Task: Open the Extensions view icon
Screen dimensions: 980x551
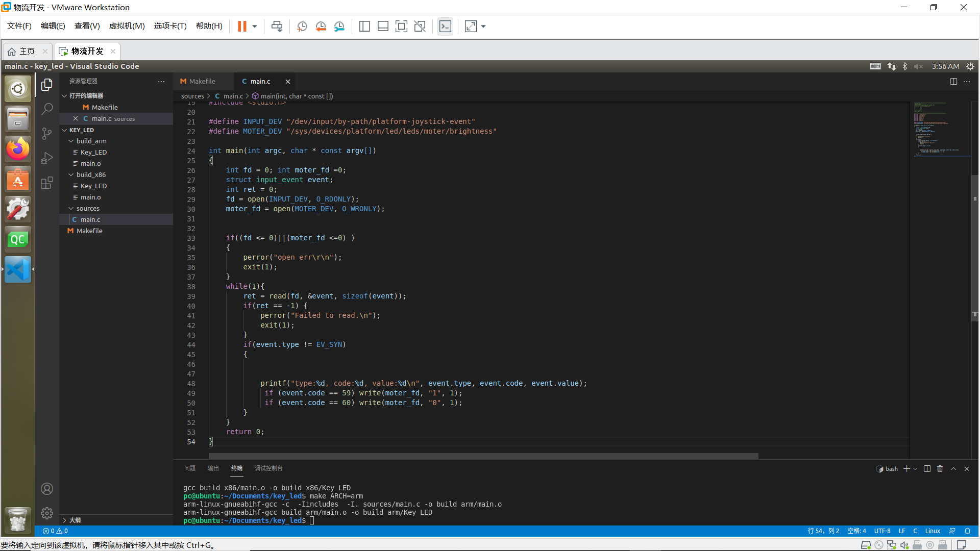Action: click(x=47, y=183)
